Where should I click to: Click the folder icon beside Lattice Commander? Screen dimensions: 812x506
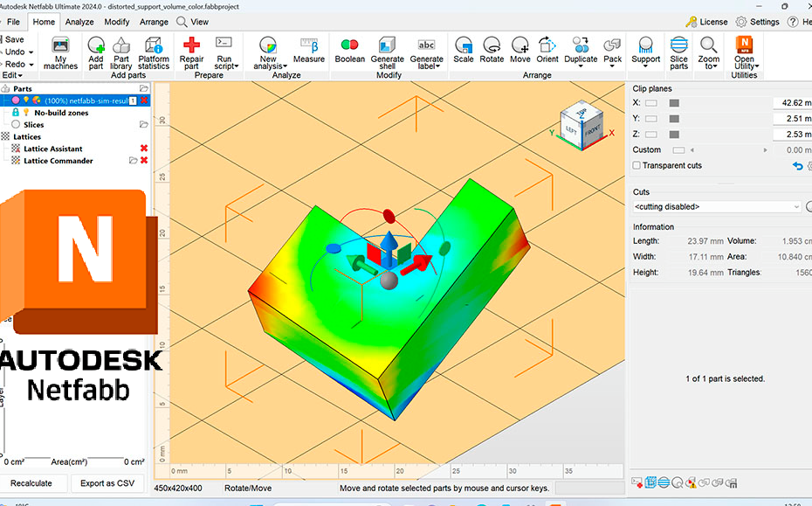pos(133,160)
